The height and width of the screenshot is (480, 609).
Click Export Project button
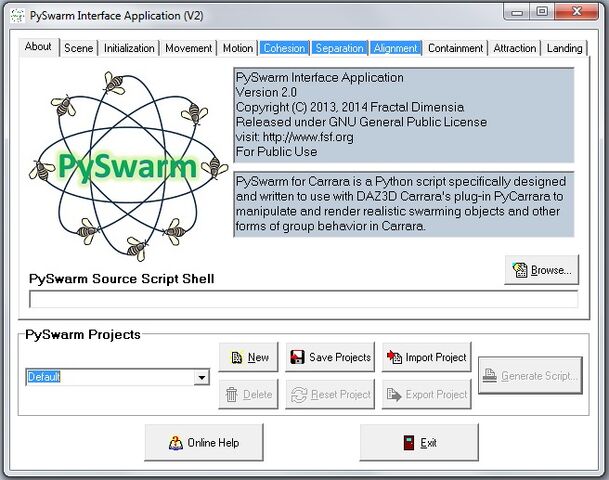click(426, 395)
